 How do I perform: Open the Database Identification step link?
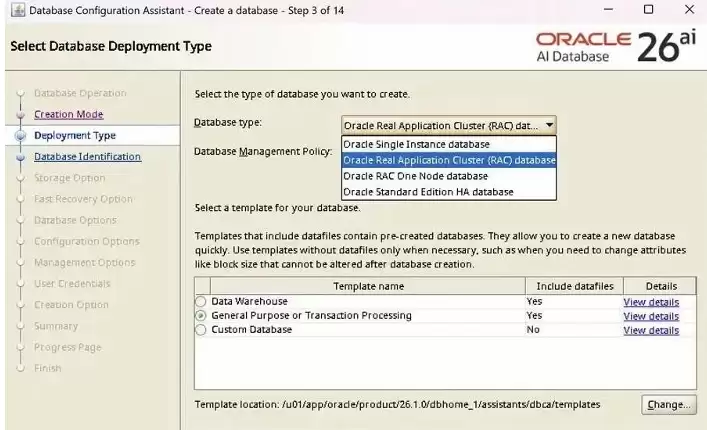[x=87, y=156]
